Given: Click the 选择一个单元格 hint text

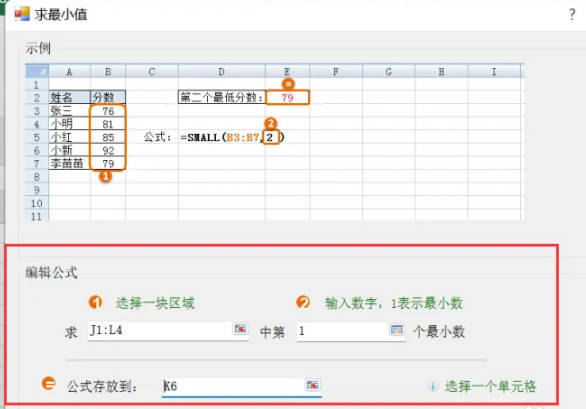Looking at the screenshot, I should click(x=491, y=386).
